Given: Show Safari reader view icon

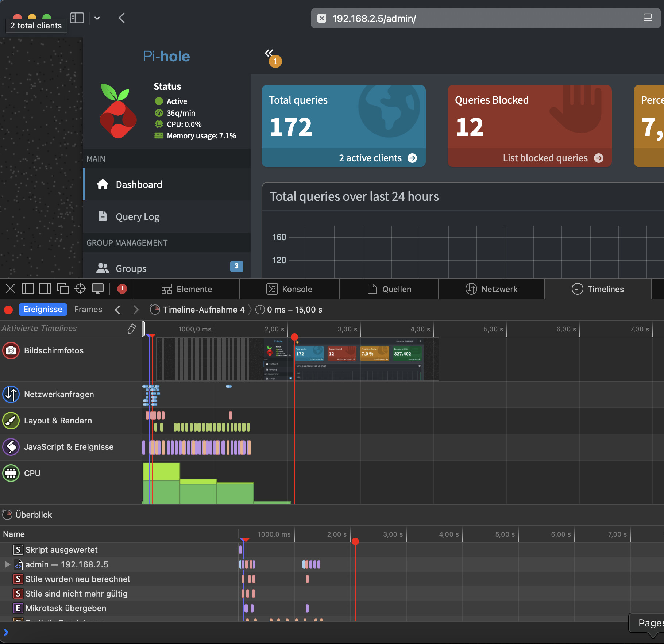Looking at the screenshot, I should tap(648, 18).
